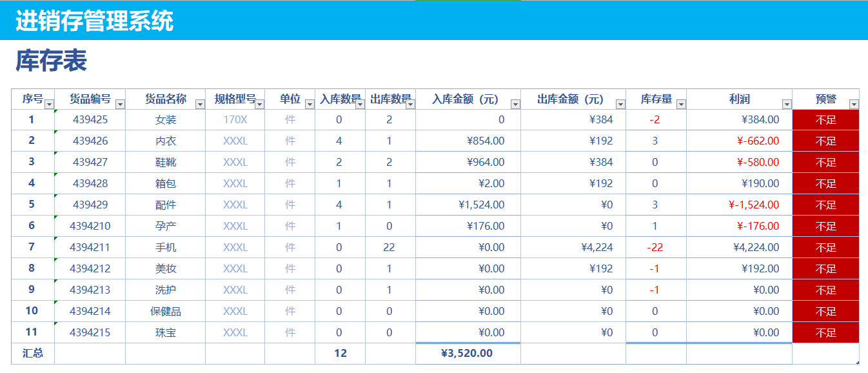Open the 入库金额（元） filter dropdown
The height and width of the screenshot is (373, 868).
click(x=515, y=104)
